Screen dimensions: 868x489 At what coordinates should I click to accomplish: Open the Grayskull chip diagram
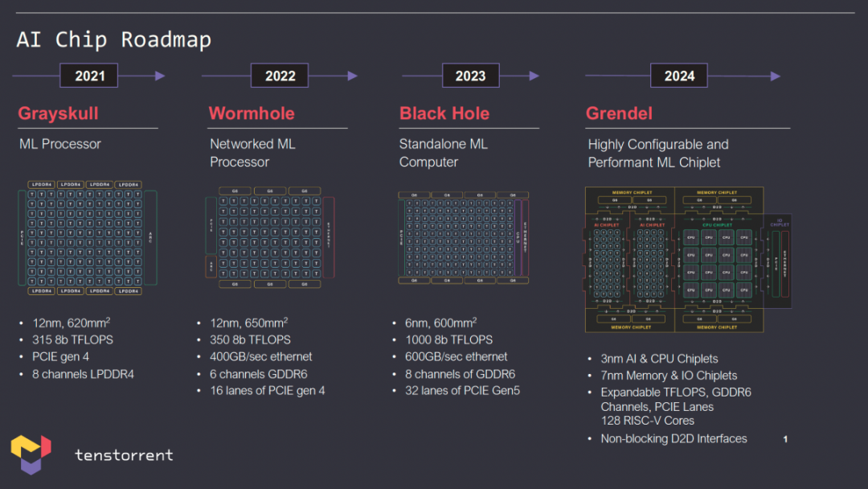88,237
